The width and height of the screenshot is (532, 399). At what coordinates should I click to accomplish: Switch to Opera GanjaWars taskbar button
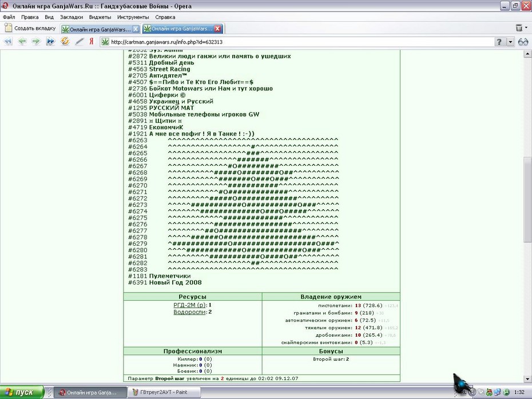90,392
